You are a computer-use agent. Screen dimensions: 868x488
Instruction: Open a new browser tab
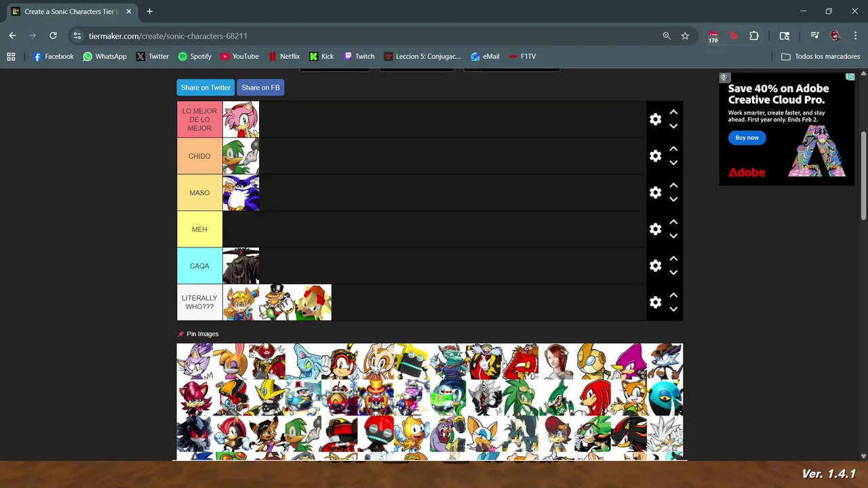(149, 12)
